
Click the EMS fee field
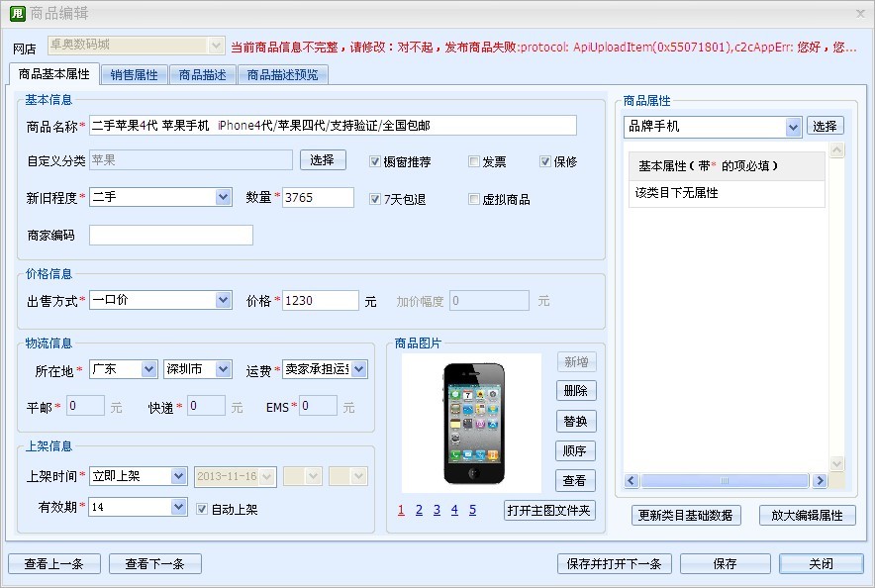click(x=318, y=406)
